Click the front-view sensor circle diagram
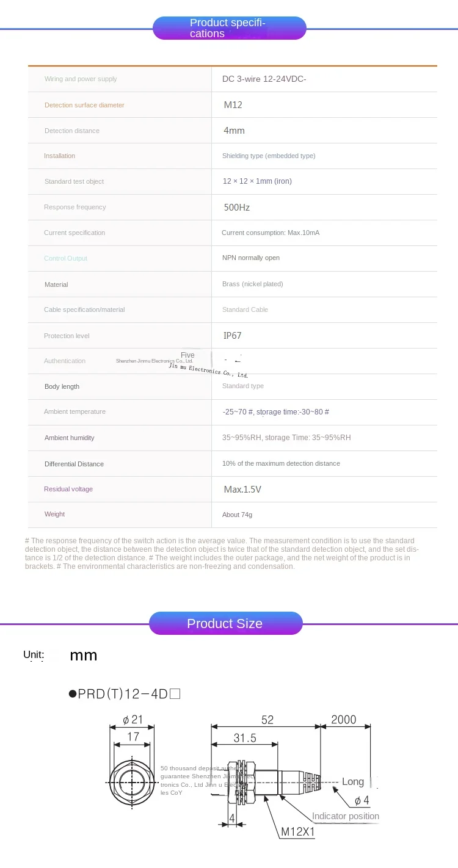458x868 pixels. coord(132,782)
